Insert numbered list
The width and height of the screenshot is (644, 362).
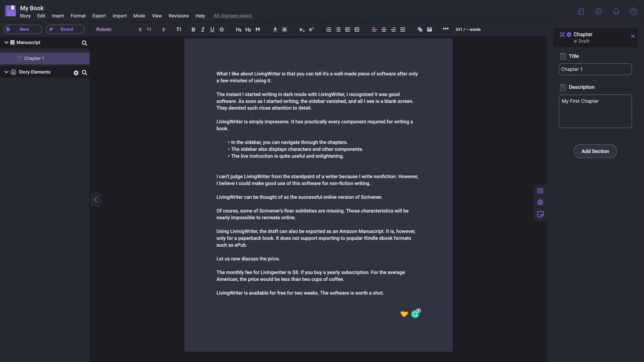[329, 29]
